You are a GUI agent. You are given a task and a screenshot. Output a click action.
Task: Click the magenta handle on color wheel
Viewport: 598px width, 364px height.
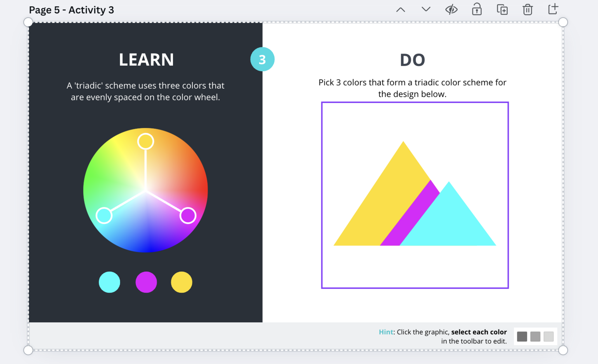coord(188,216)
